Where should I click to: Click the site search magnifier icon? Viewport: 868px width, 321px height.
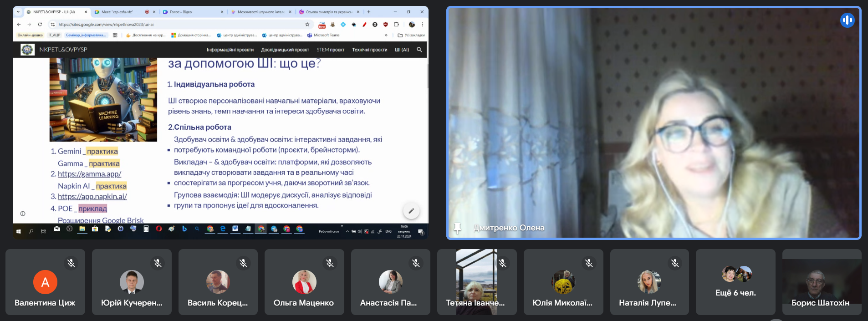[x=419, y=50]
